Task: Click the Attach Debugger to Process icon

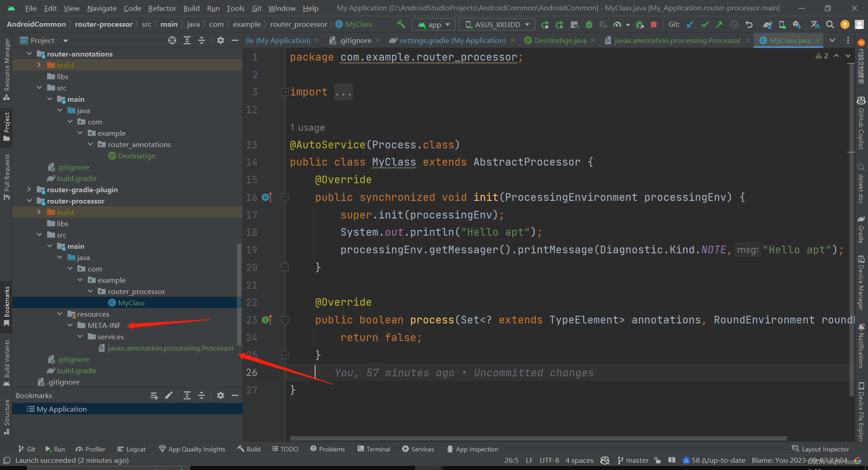Action: (x=639, y=24)
